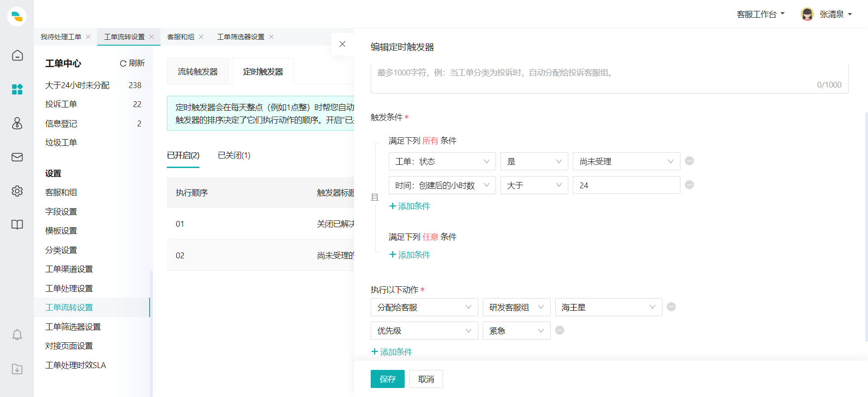The image size is (868, 397).
Task: Remove the 优先级 action row
Action: [560, 330]
